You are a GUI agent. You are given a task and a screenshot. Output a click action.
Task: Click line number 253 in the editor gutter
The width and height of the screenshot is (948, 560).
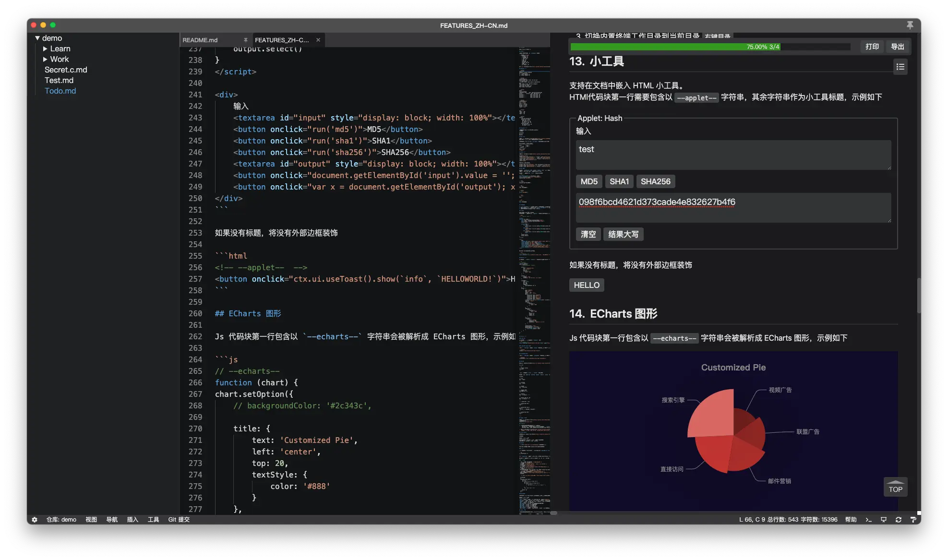point(195,233)
